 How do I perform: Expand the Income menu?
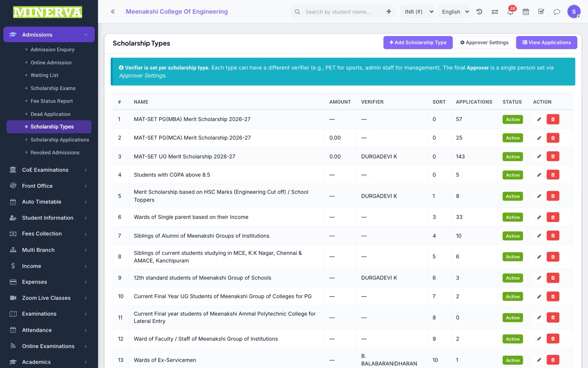(x=49, y=266)
